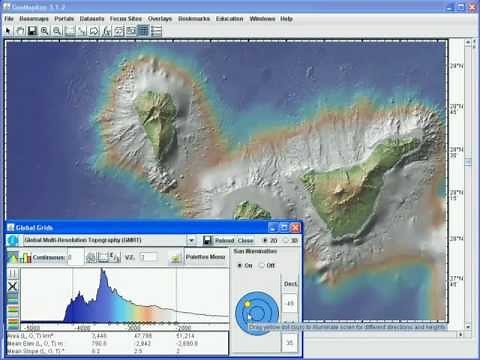
Task: Toggle the highlighted grid toolbar button
Action: (x=143, y=31)
